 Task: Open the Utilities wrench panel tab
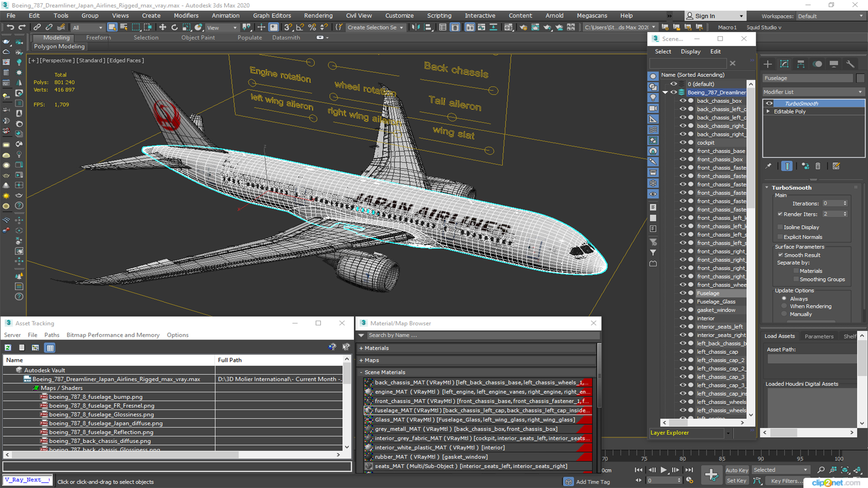[x=850, y=64]
